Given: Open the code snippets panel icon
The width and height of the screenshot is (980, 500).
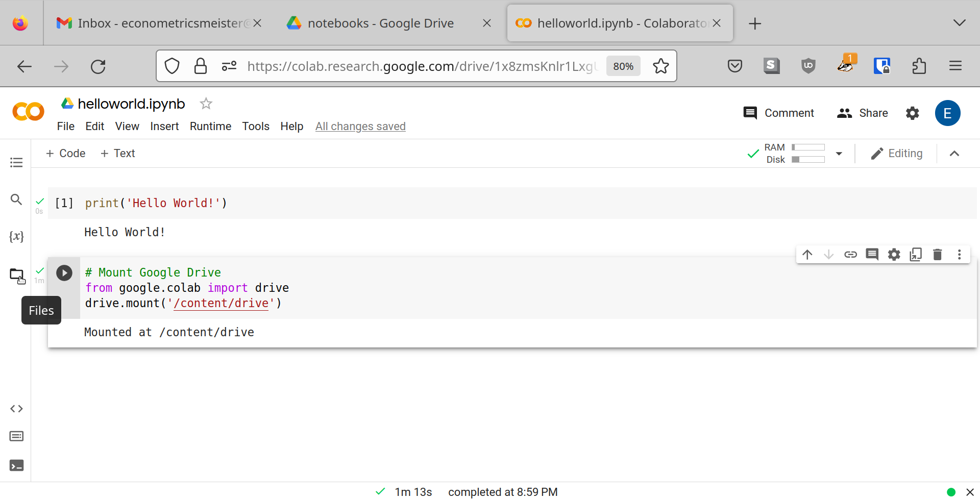Looking at the screenshot, I should click(16, 409).
